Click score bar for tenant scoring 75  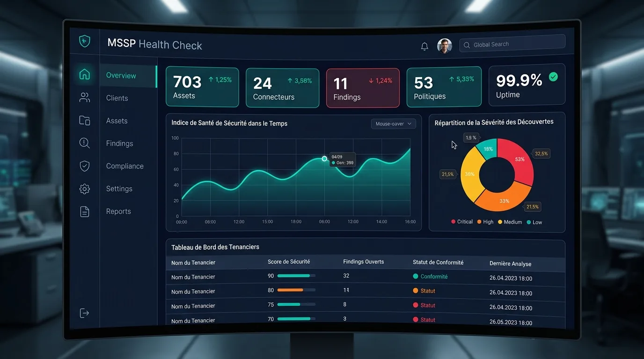click(x=296, y=304)
